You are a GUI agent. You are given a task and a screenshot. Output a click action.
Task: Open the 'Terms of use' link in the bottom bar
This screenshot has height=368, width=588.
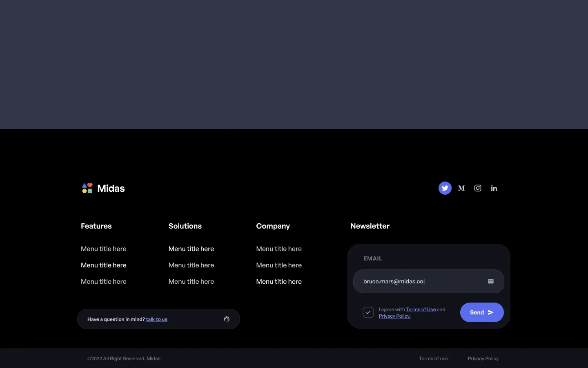click(x=434, y=359)
